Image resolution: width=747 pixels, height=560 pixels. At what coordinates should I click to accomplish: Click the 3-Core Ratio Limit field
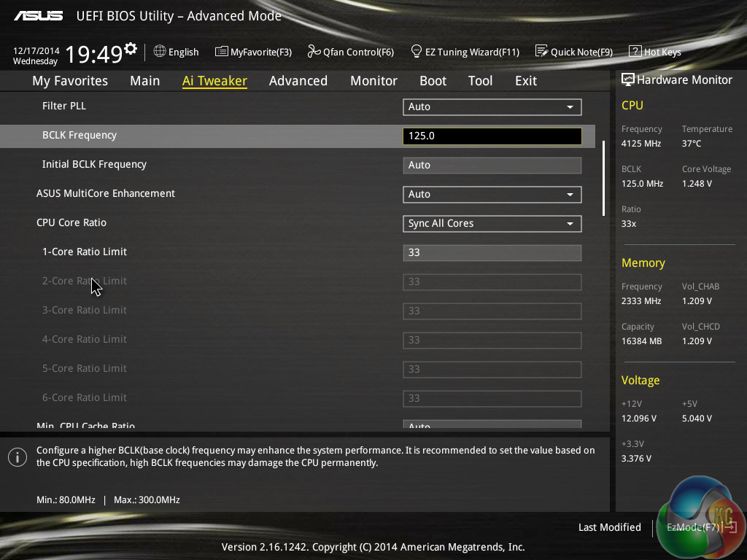click(492, 311)
